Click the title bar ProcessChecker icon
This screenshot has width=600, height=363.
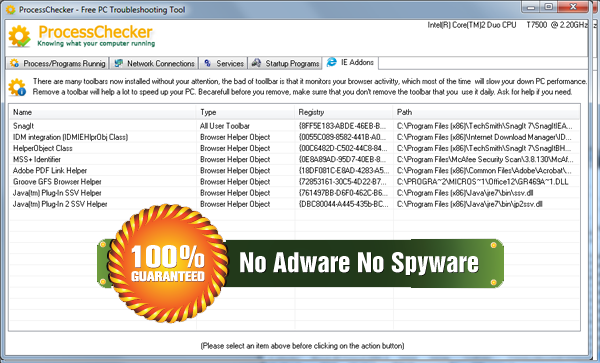pos(11,9)
